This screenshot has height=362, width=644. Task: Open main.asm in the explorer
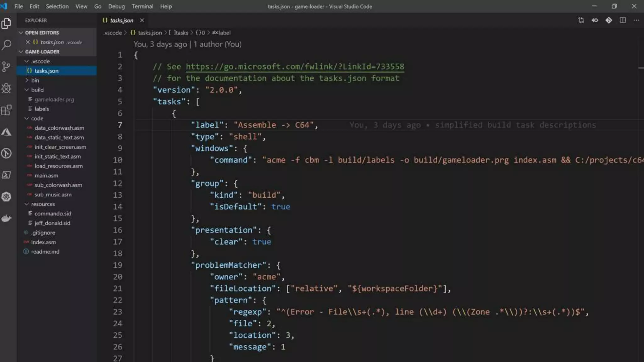46,176
